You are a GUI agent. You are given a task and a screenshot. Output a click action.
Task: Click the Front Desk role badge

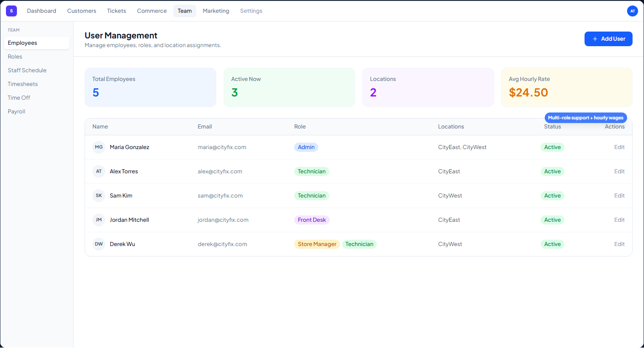(312, 220)
